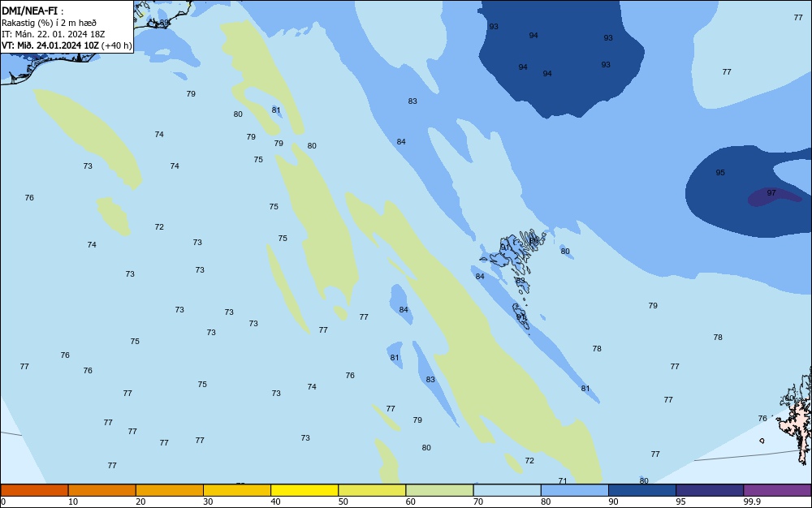Click the "50" legend scale label
Viewport: 812px width, 508px height.
coord(343,502)
